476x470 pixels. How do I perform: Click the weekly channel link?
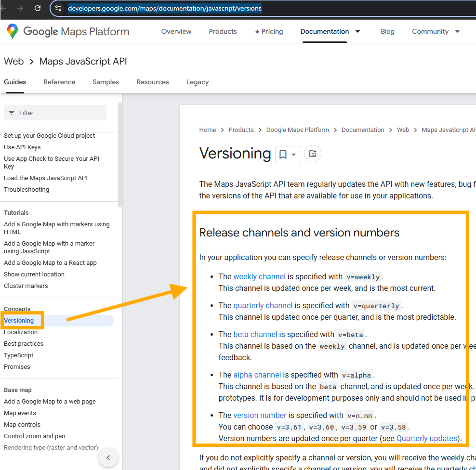click(x=259, y=277)
